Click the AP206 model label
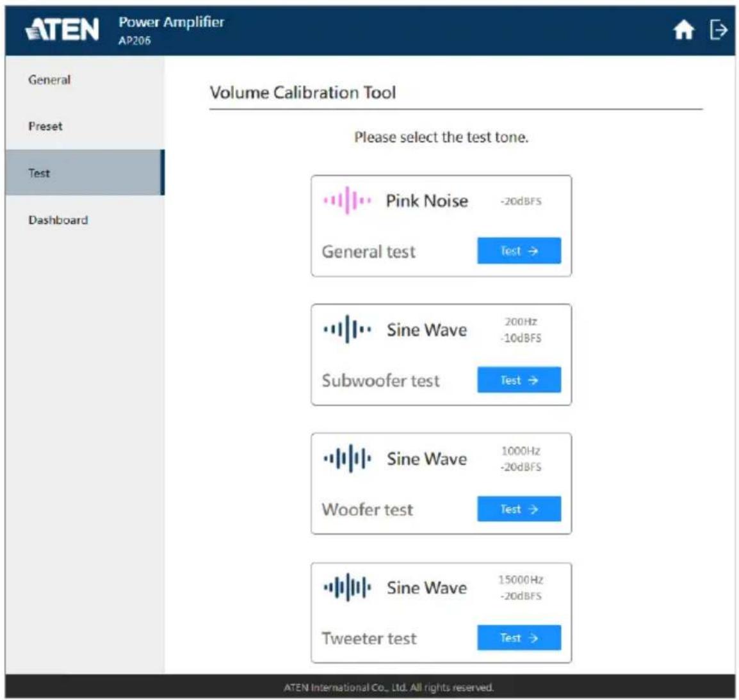Screen dimensions: 739x700 tap(134, 40)
